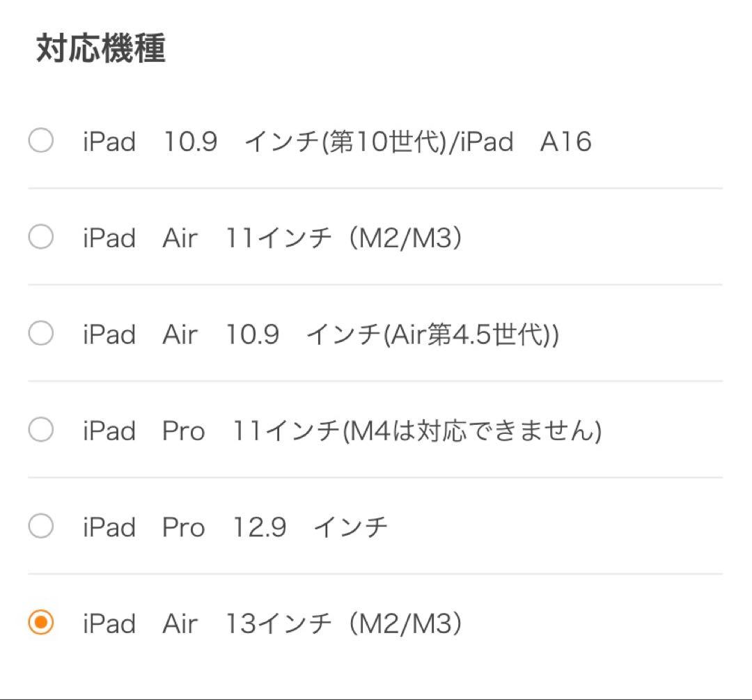Click the divider row containing iPad Pro 12.9
752x700 pixels.
point(376,527)
